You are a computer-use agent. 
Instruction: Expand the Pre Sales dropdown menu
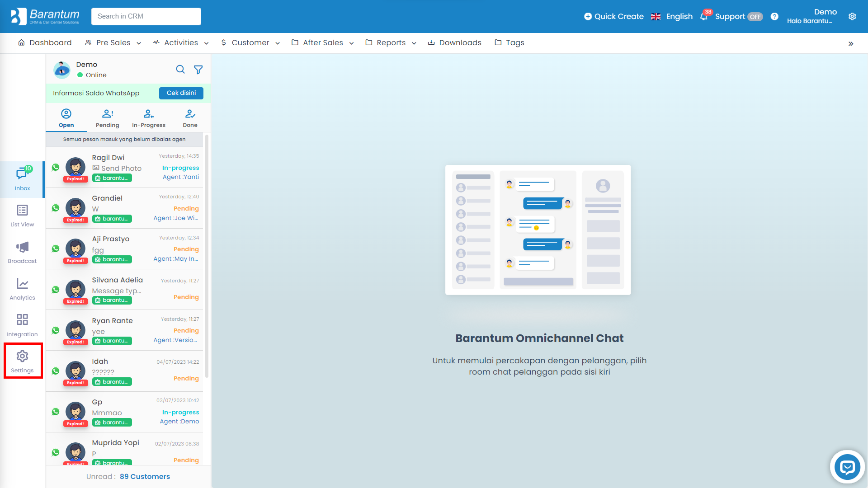pos(113,43)
